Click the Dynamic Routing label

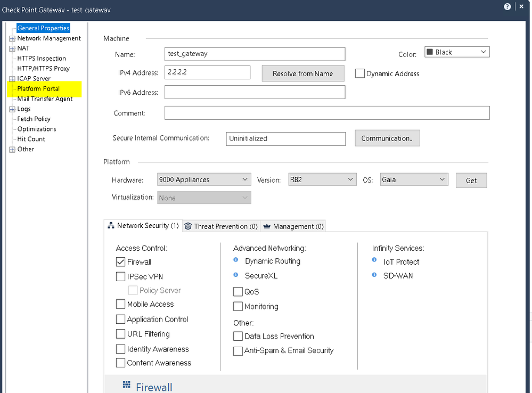[x=273, y=261]
